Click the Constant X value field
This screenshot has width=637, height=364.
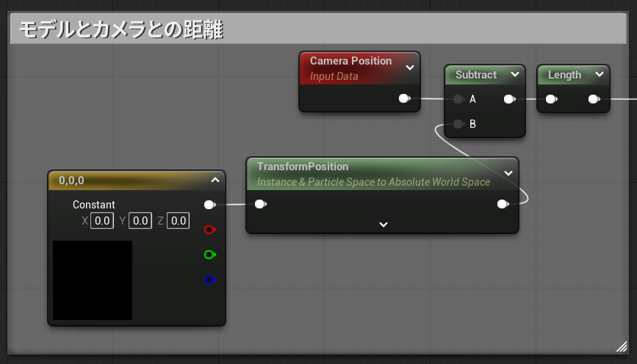point(102,220)
